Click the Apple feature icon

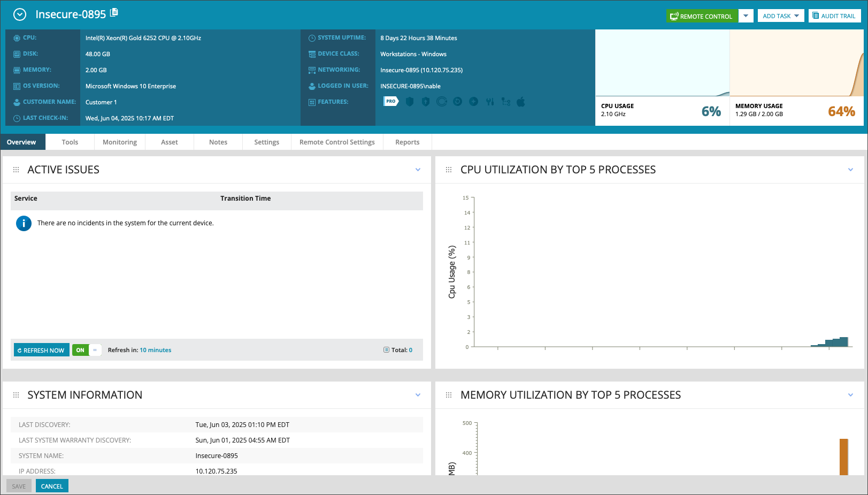pyautogui.click(x=521, y=102)
